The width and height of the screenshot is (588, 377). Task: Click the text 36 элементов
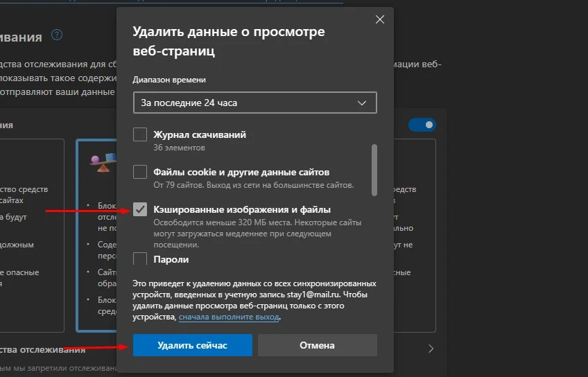180,148
